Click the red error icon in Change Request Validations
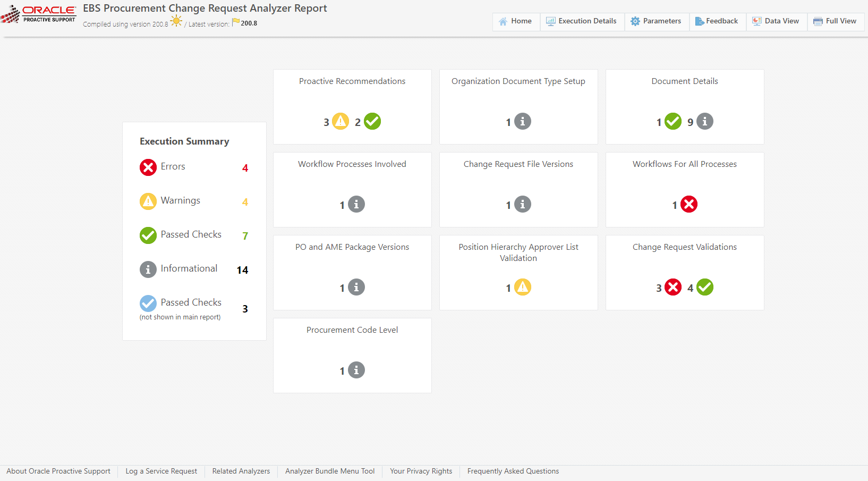This screenshot has height=481, width=868. [673, 287]
